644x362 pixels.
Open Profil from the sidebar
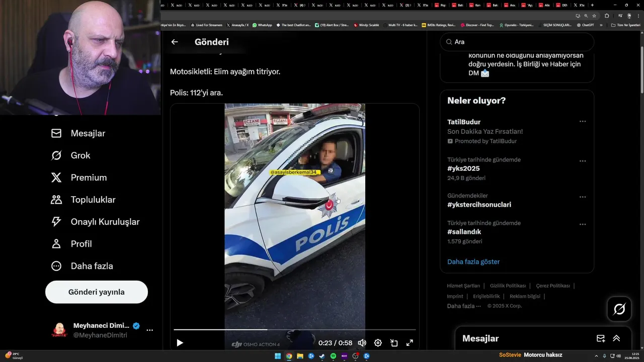(x=71, y=244)
